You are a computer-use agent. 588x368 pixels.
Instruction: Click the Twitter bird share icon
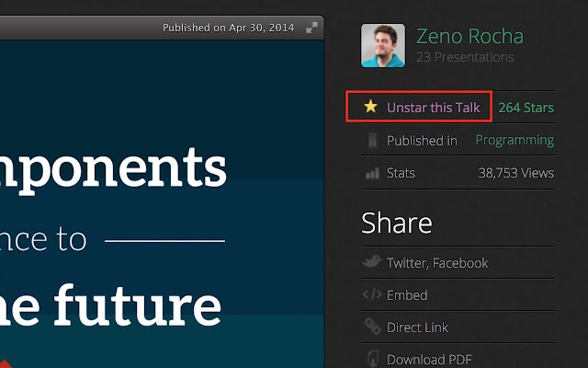click(x=371, y=262)
